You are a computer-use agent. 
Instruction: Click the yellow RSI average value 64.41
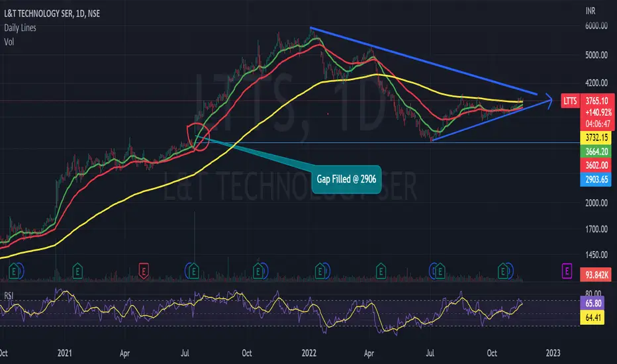(593, 317)
